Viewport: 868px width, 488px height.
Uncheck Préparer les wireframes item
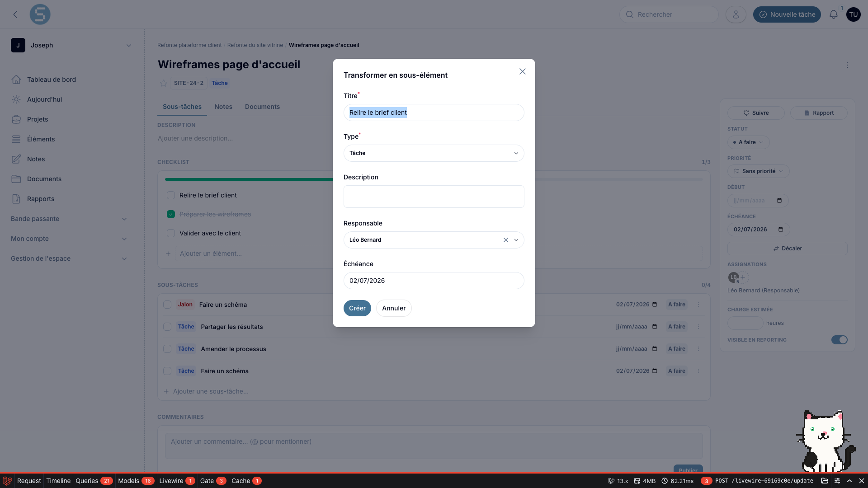(x=171, y=214)
